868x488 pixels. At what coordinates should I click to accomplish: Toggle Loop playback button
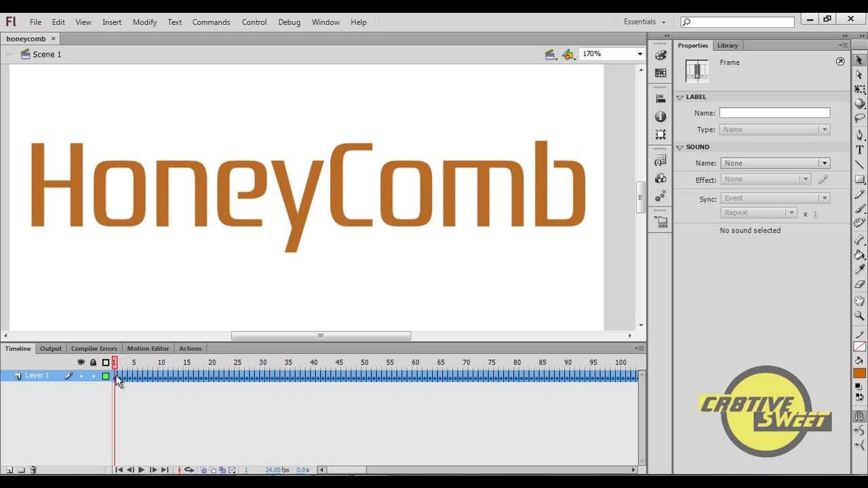pos(189,470)
